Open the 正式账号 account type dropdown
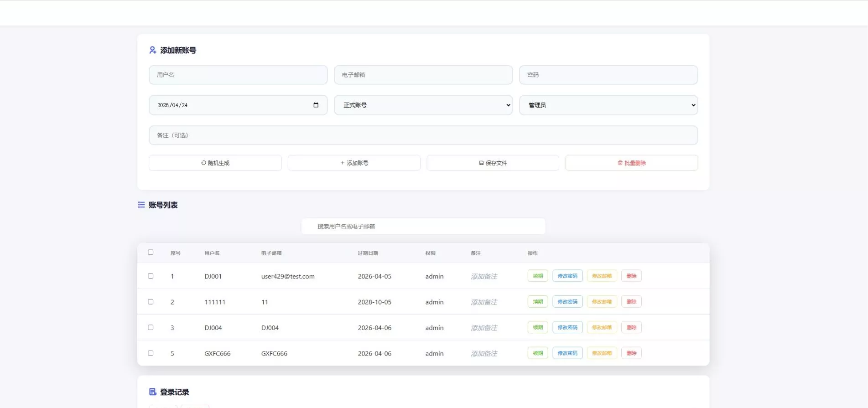This screenshot has height=408, width=868. point(423,105)
